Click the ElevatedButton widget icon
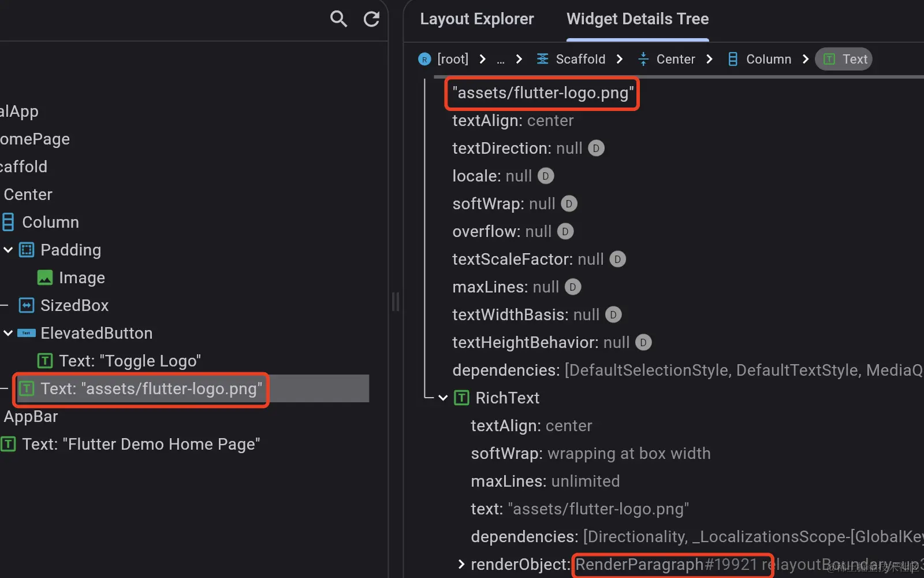Screen dimensions: 924x578 tap(27, 334)
